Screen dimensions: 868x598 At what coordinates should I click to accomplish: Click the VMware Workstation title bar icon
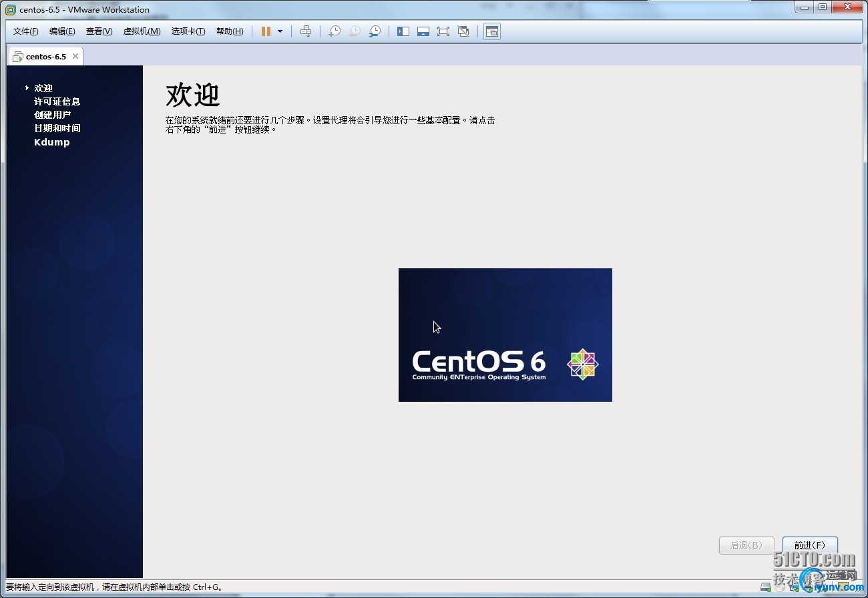pyautogui.click(x=10, y=9)
